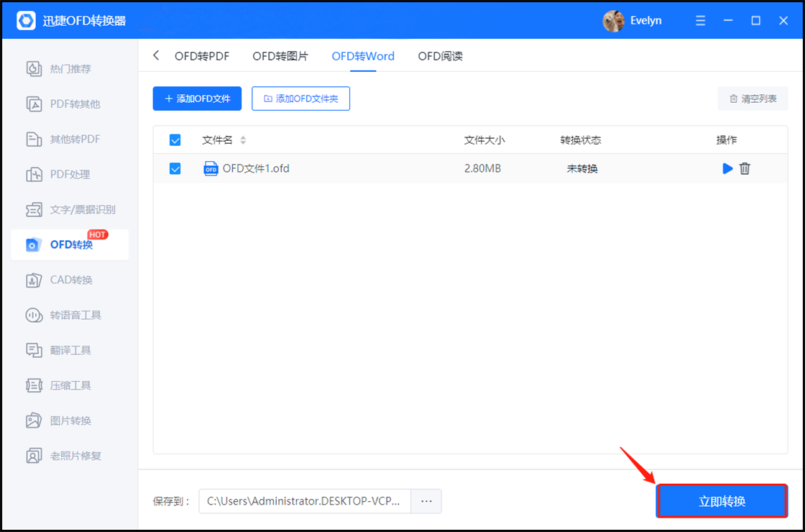Open the 老照片修复 sidebar section
The image size is (805, 532).
(x=69, y=456)
